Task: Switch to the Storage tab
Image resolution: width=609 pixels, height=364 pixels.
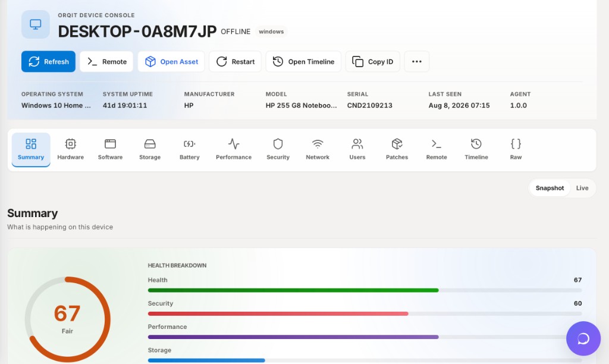Action: pyautogui.click(x=150, y=149)
